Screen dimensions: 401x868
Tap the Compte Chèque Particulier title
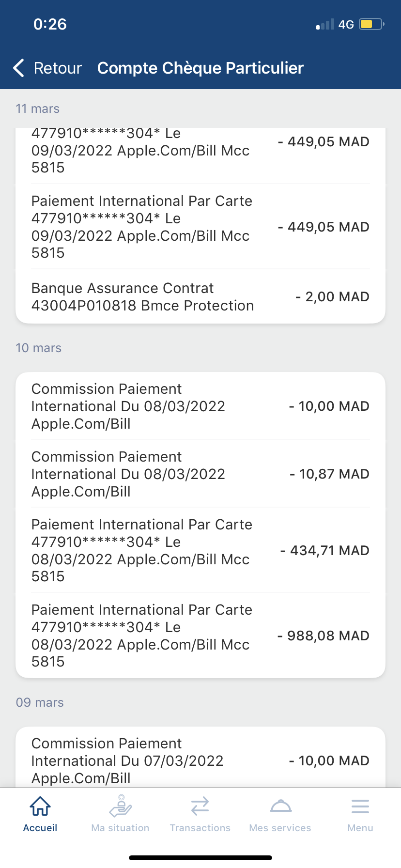pos(200,68)
